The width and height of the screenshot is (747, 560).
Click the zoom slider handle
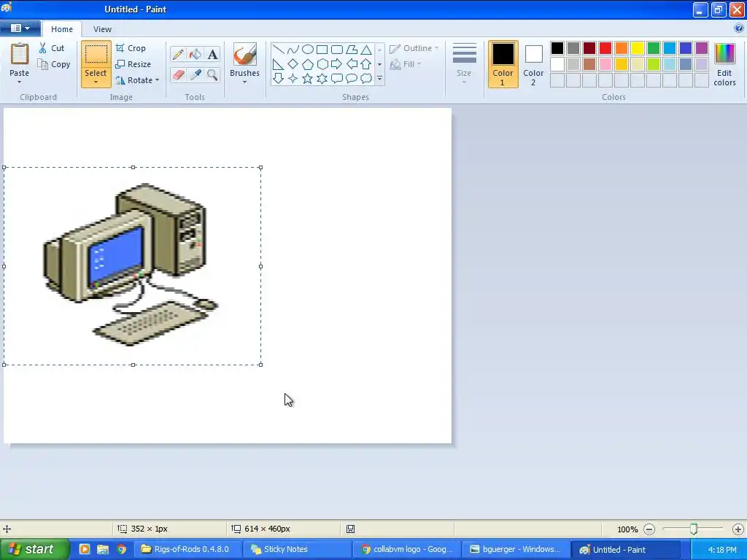[694, 529]
